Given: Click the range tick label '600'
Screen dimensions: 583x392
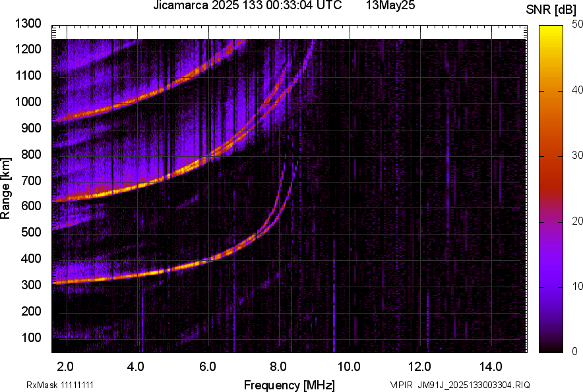Looking at the screenshot, I should tap(31, 206).
